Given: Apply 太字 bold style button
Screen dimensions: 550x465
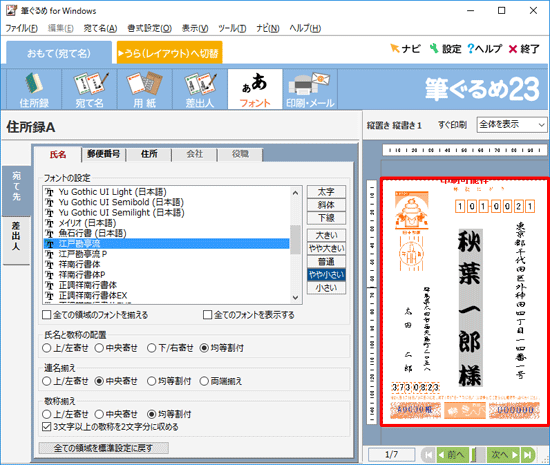Looking at the screenshot, I should (326, 192).
